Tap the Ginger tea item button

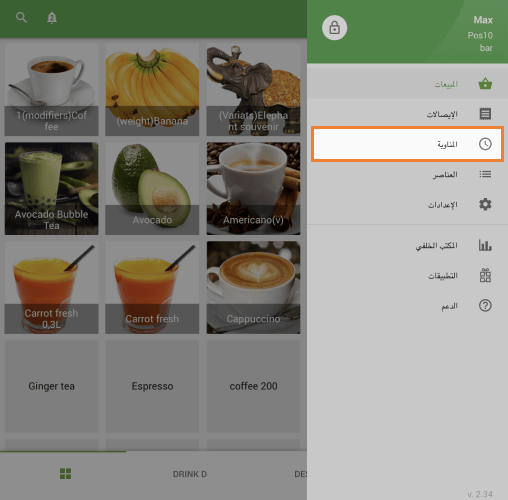[51, 386]
